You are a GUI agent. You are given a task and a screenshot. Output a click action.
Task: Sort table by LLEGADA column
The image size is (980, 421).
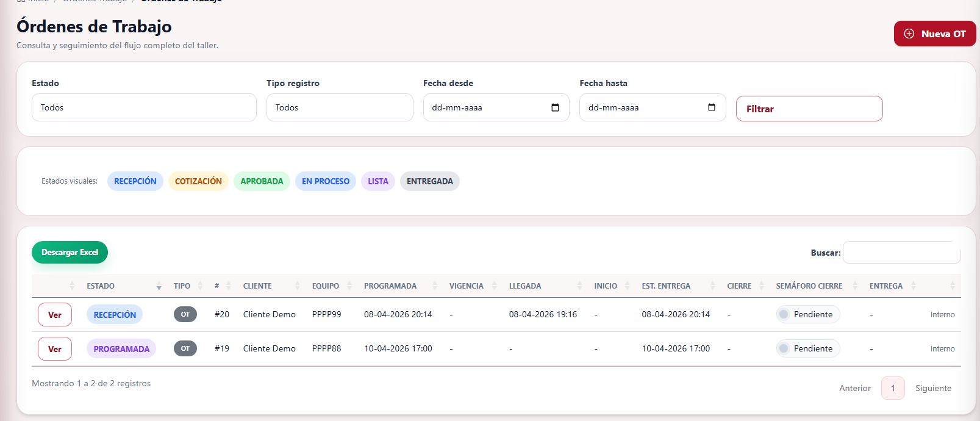pos(547,286)
